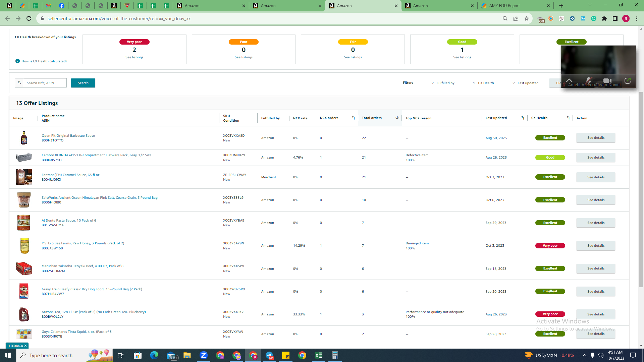Go back using the browser back arrow
Screen dimensions: 644x362
point(7,18)
